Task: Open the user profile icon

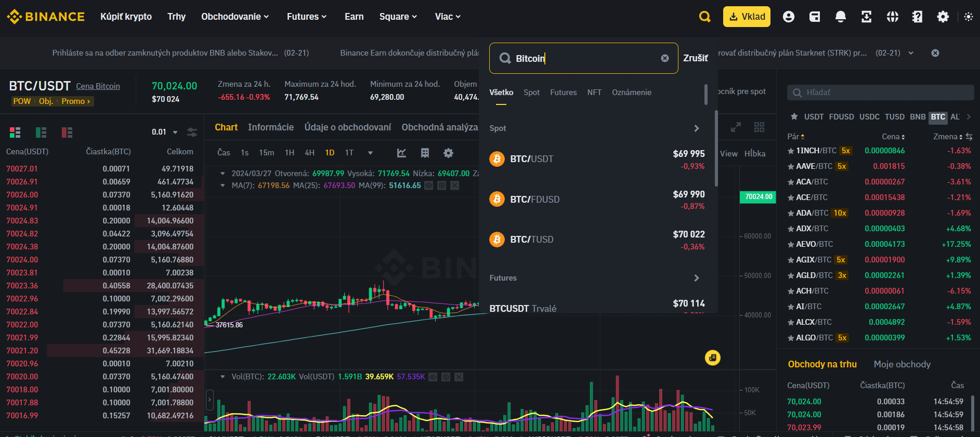Action: point(788,17)
